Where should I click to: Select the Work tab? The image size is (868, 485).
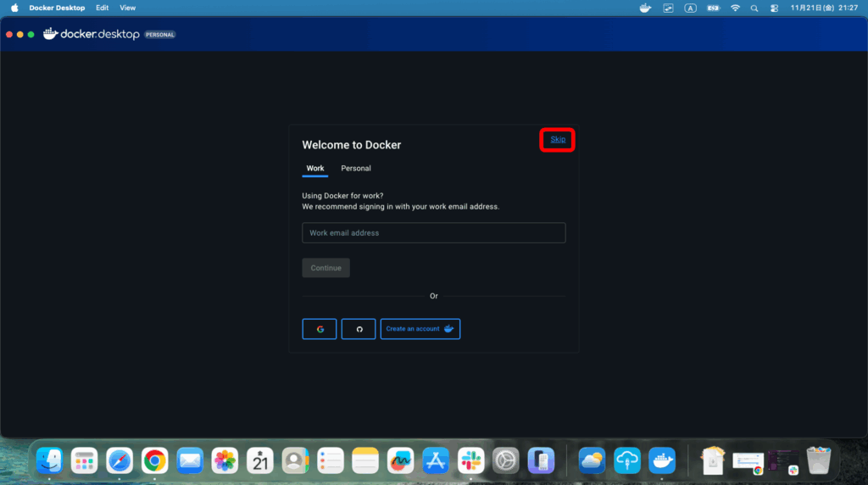coord(315,168)
